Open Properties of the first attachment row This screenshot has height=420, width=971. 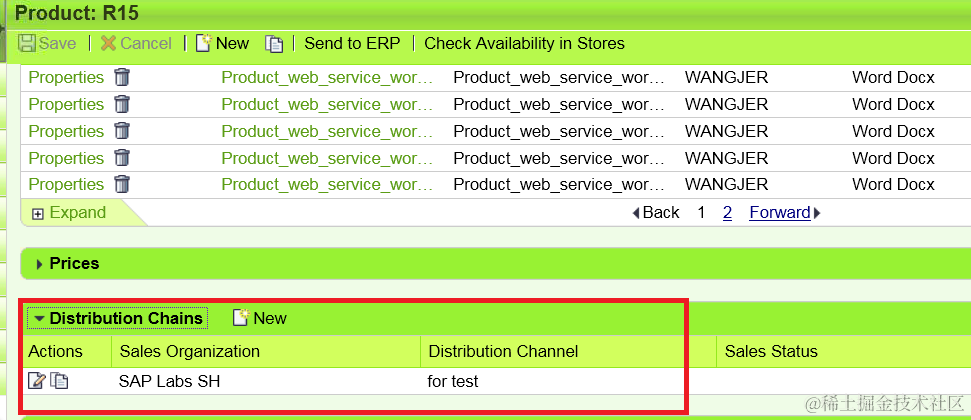point(66,77)
